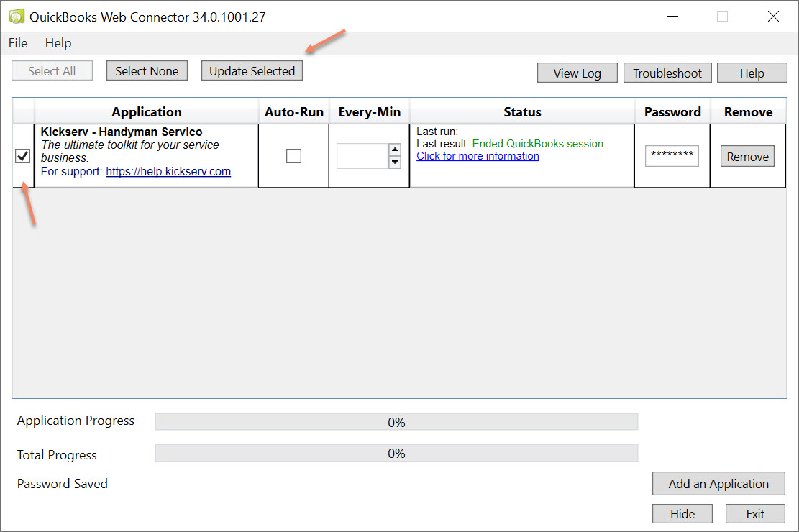Exit the Web Connector with the Exit button
This screenshot has height=532, width=799.
pos(755,513)
